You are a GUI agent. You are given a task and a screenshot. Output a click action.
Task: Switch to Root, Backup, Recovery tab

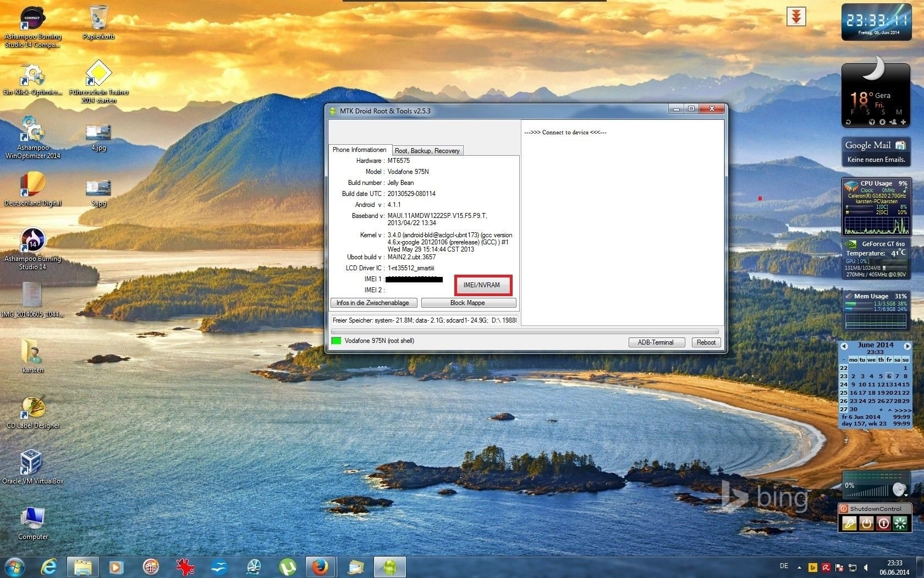[427, 151]
